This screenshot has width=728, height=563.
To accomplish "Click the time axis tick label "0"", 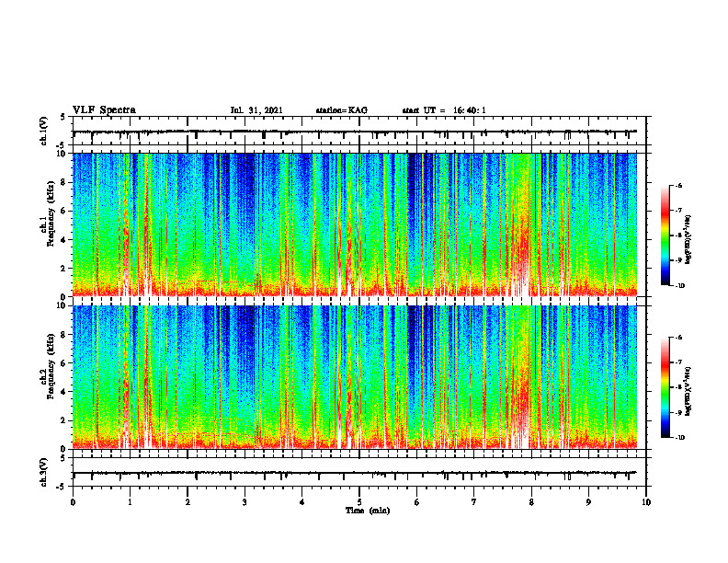I will point(73,502).
